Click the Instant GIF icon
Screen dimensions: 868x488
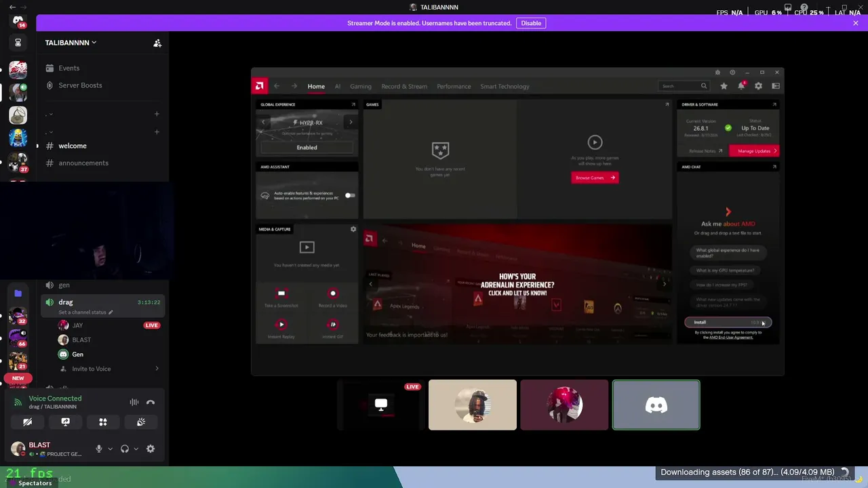click(332, 325)
